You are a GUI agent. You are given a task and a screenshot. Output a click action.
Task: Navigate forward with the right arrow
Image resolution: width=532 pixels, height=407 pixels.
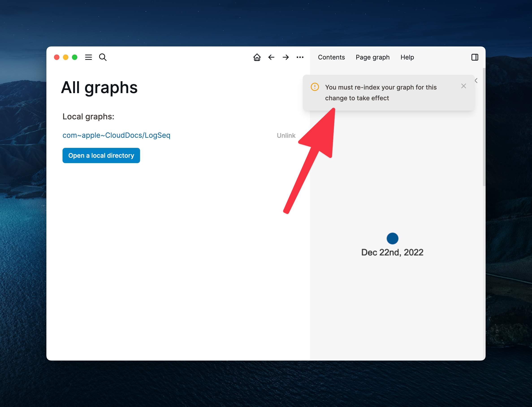(286, 57)
